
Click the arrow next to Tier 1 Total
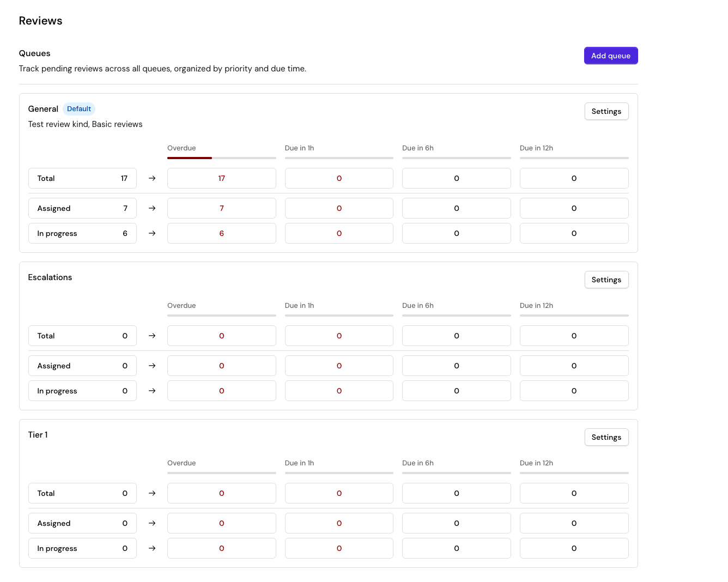(x=152, y=493)
